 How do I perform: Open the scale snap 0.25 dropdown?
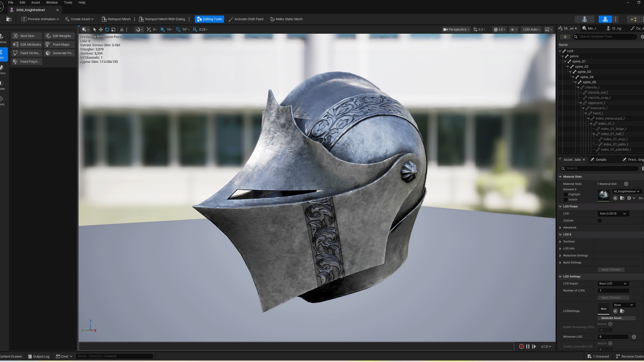pyautogui.click(x=203, y=29)
